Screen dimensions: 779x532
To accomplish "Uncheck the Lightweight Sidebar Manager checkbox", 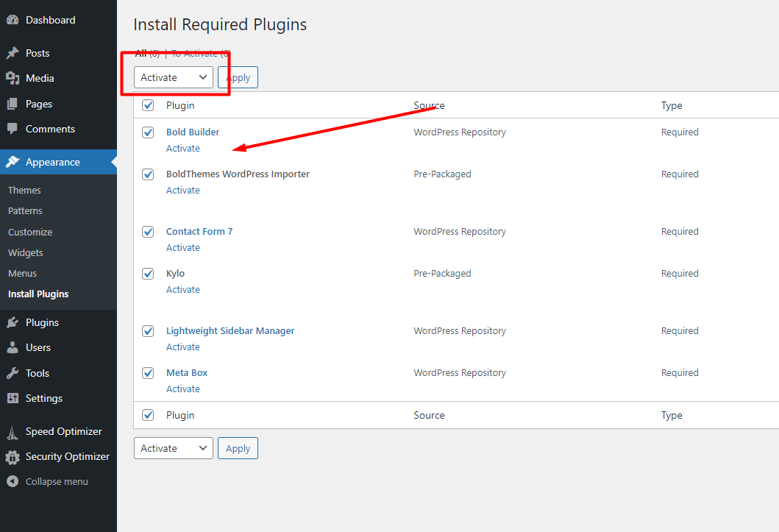I will [148, 331].
